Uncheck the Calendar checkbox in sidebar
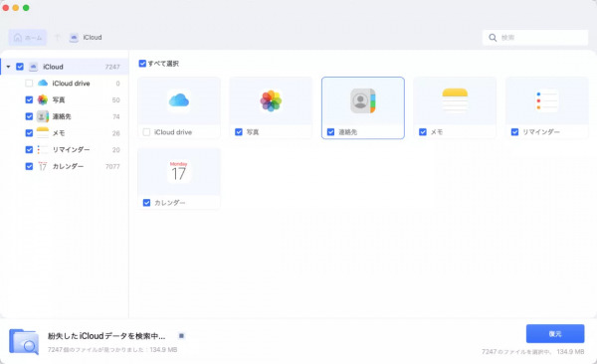This screenshot has width=597, height=364. click(x=29, y=166)
